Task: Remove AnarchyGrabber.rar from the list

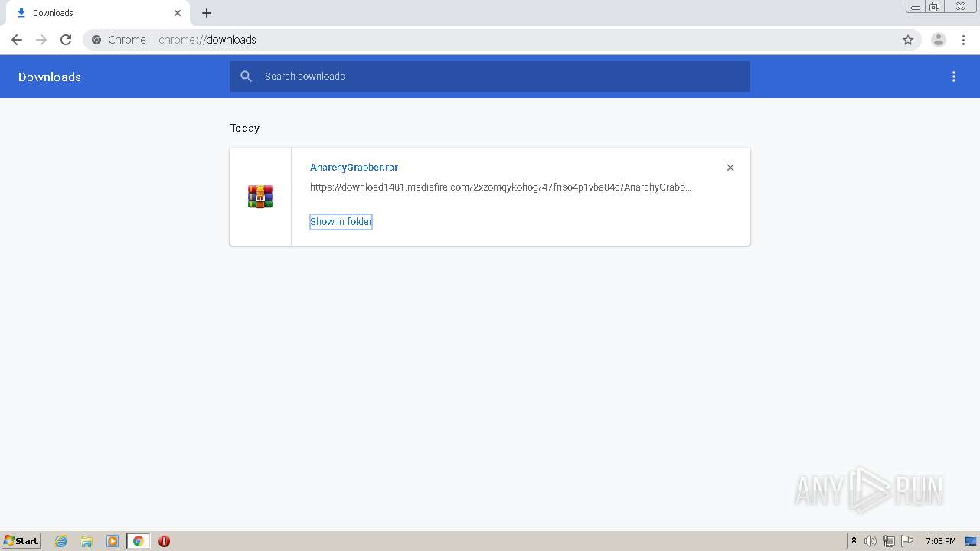Action: coord(730,168)
